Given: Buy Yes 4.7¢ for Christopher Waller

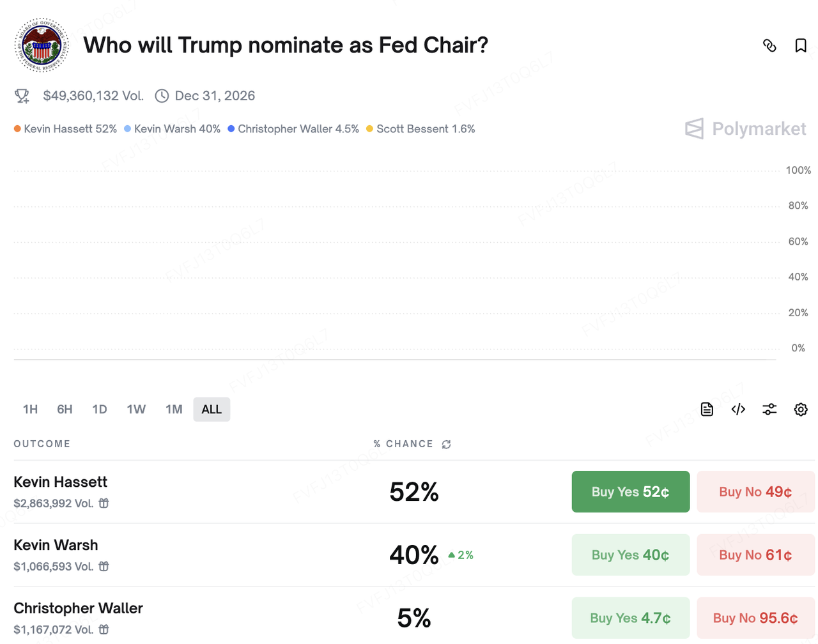Looking at the screenshot, I should pyautogui.click(x=630, y=618).
